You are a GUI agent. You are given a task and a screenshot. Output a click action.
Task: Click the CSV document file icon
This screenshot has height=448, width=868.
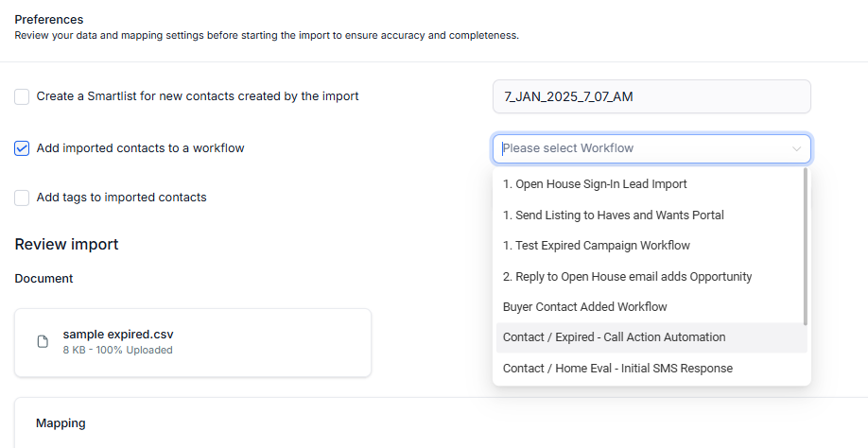tap(43, 342)
